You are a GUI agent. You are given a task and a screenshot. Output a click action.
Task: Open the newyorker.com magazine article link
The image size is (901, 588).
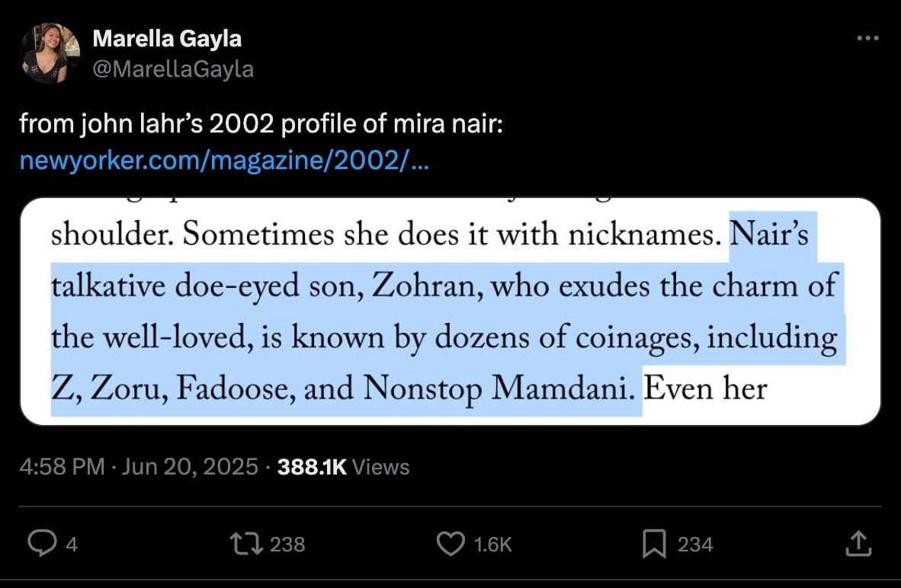coord(223,161)
